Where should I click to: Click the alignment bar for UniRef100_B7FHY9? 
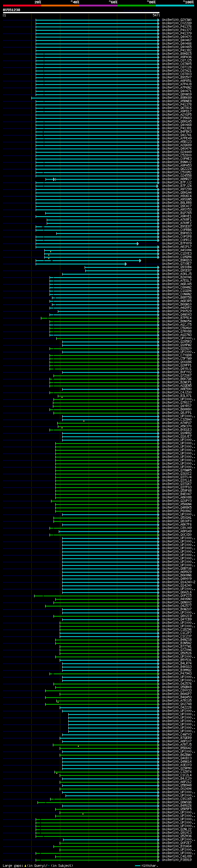pos(87,244)
